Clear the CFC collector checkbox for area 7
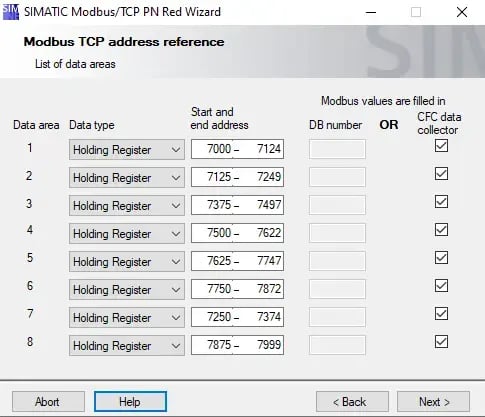This screenshot has height=417, width=485. [x=441, y=314]
